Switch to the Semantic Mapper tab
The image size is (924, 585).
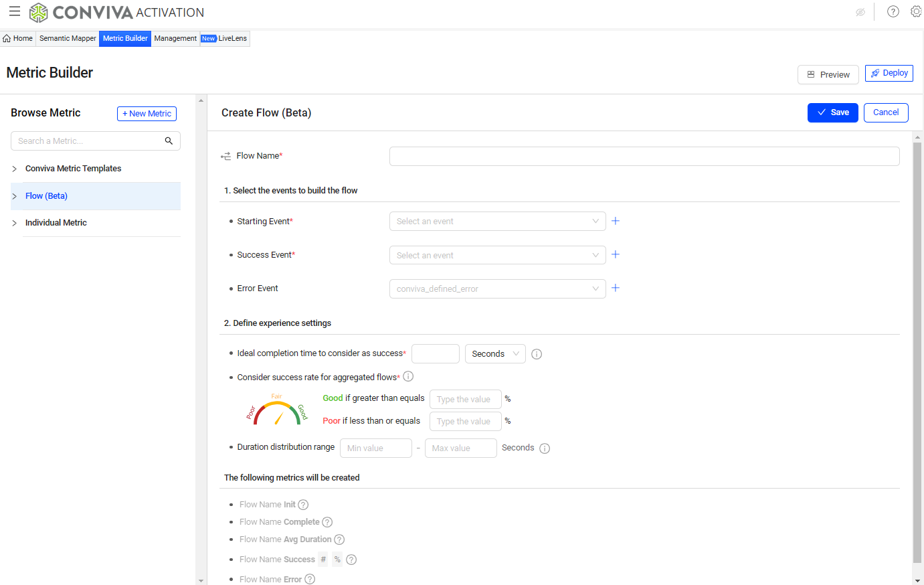pyautogui.click(x=68, y=39)
